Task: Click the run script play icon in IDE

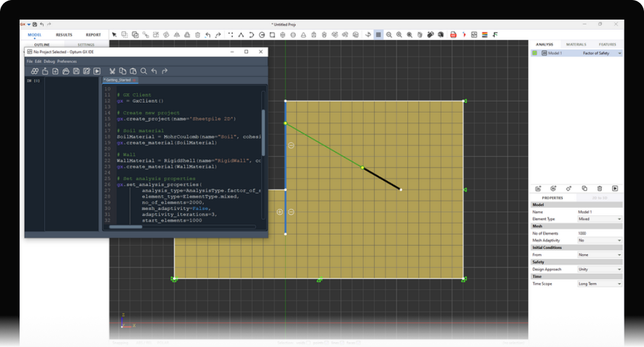Action: pos(97,71)
